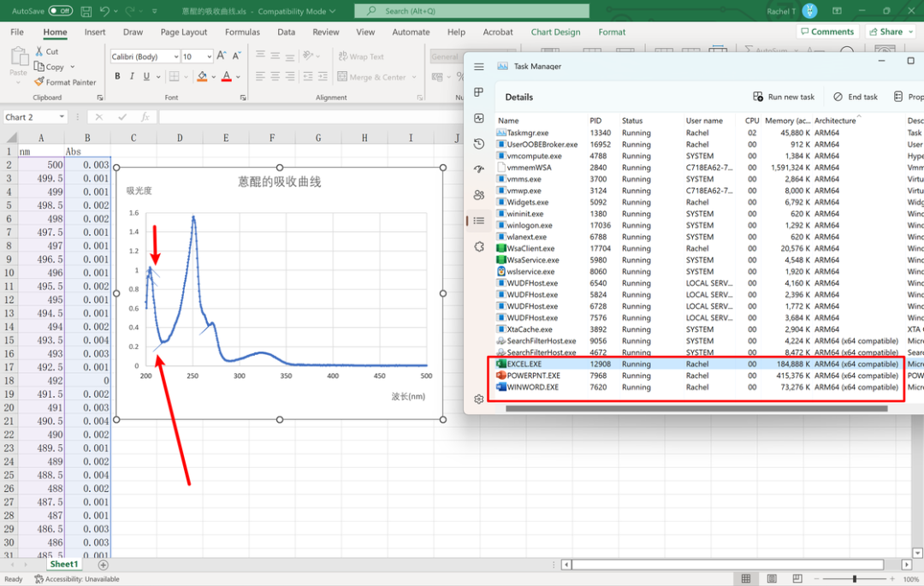Open Task Manager Users page icon
924x586 pixels.
pos(479,195)
